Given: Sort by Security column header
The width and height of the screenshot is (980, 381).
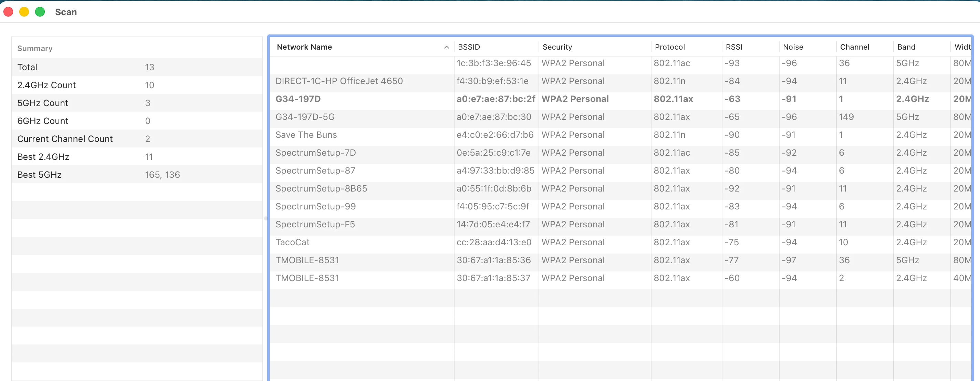Looking at the screenshot, I should [x=557, y=47].
